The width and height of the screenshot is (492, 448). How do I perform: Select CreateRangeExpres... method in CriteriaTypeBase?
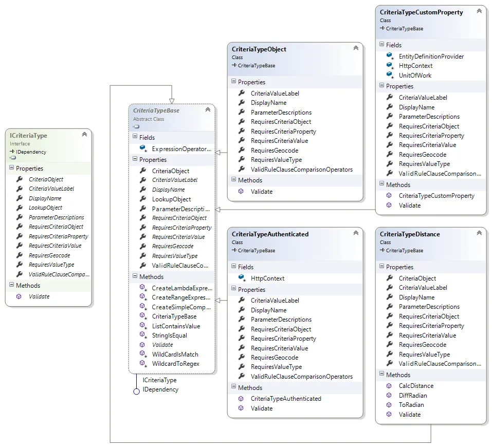pos(181,297)
